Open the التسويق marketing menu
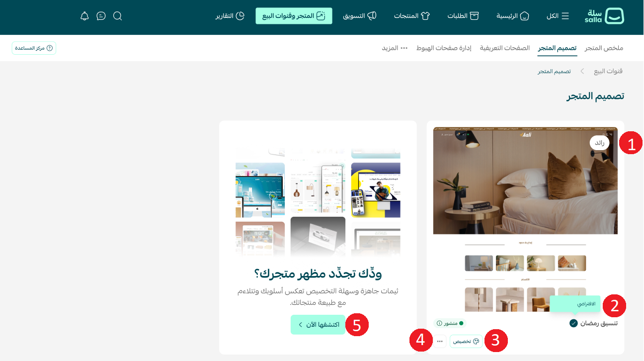644x361 pixels. tap(360, 16)
